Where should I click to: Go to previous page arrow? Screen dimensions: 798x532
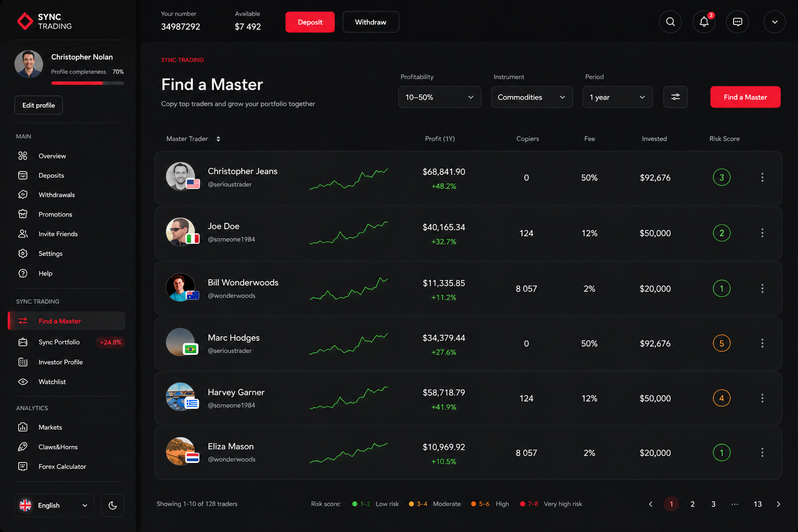coord(650,504)
